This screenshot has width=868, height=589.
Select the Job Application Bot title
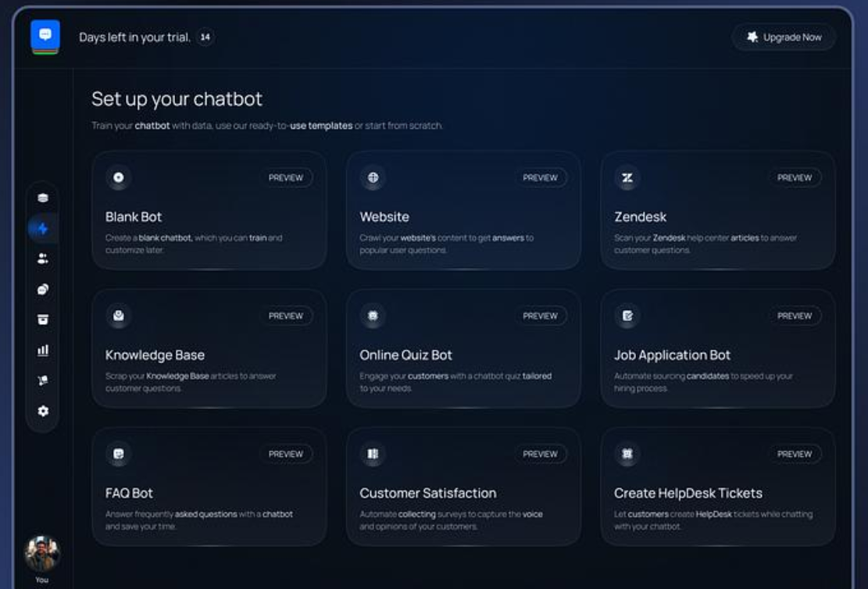coord(672,355)
